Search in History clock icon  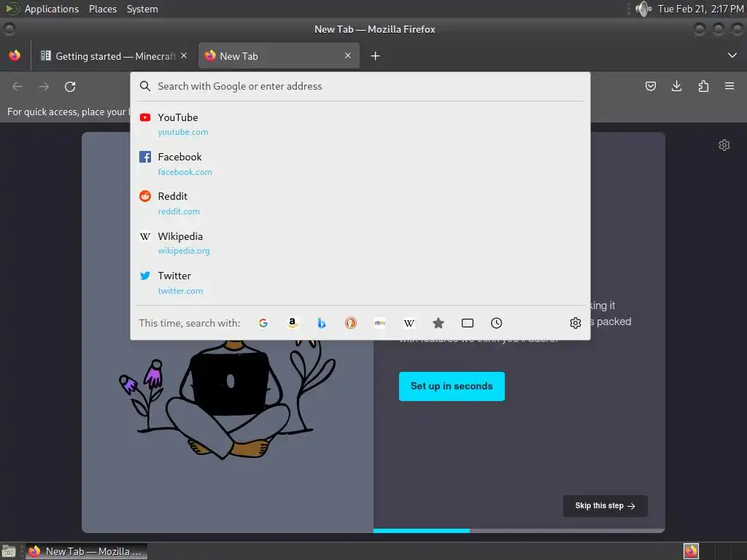point(496,323)
